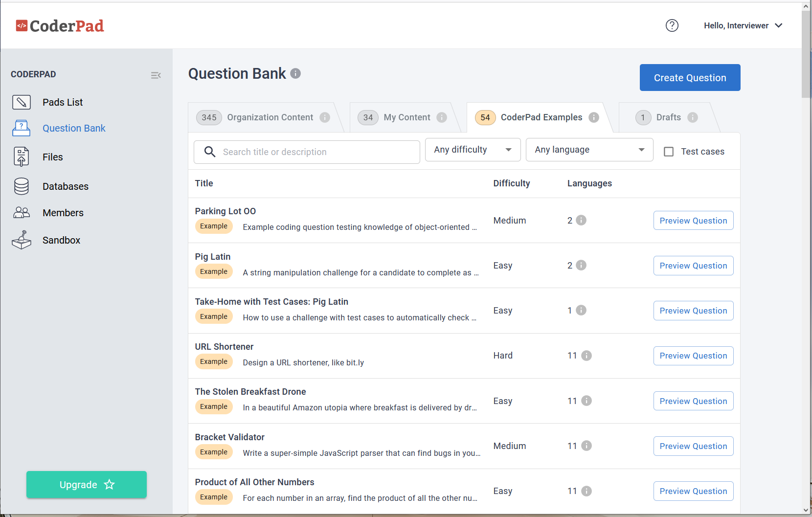The image size is (812, 517).
Task: Preview the Parking Lot OO question
Action: point(693,221)
